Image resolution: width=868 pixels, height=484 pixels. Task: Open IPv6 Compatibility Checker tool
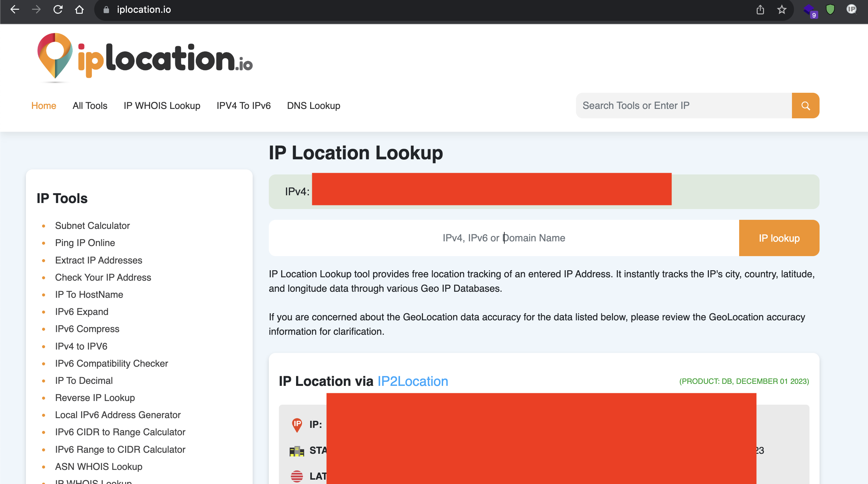click(112, 364)
